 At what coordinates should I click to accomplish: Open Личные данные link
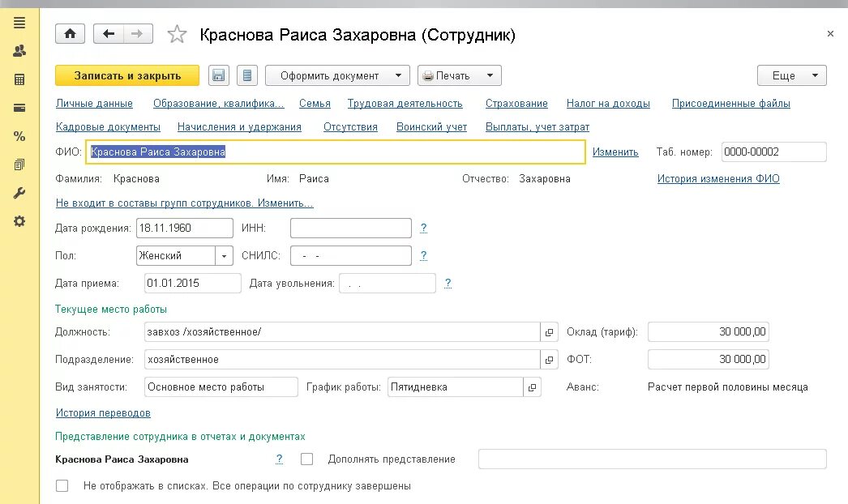pos(94,103)
